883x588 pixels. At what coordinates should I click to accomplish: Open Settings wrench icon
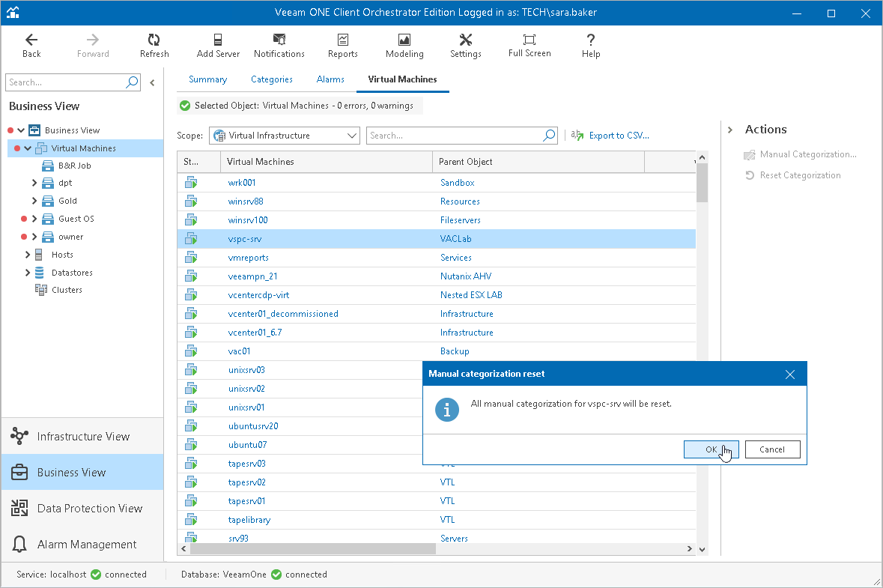(x=465, y=46)
